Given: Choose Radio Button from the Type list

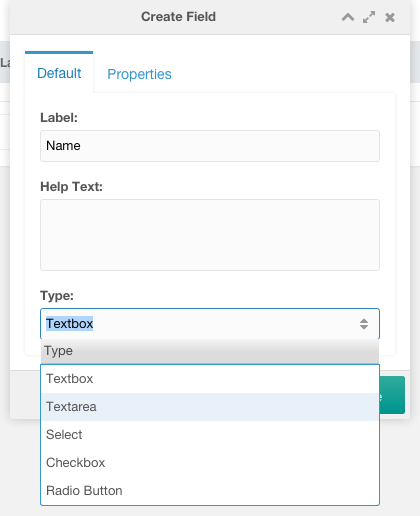Looking at the screenshot, I should pos(210,491).
